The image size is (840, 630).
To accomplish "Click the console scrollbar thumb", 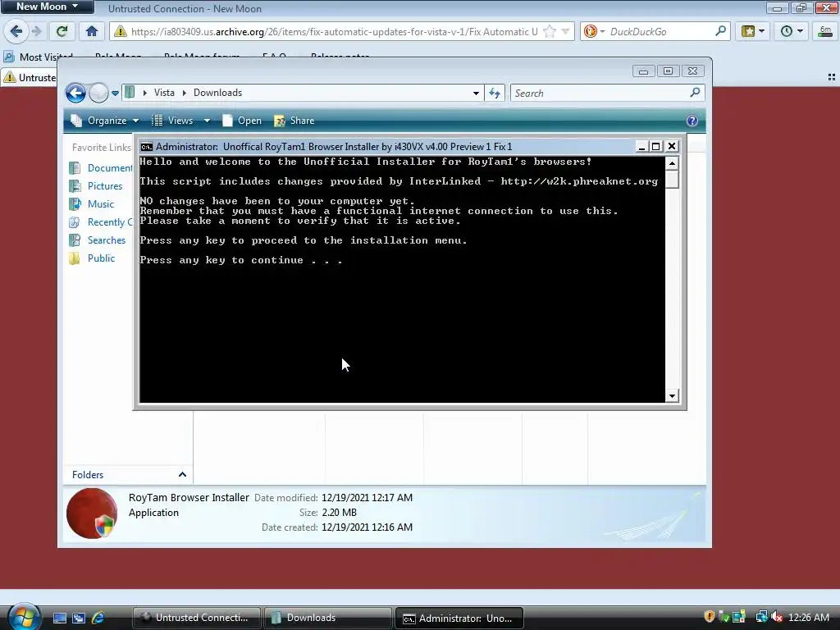I will tap(673, 179).
